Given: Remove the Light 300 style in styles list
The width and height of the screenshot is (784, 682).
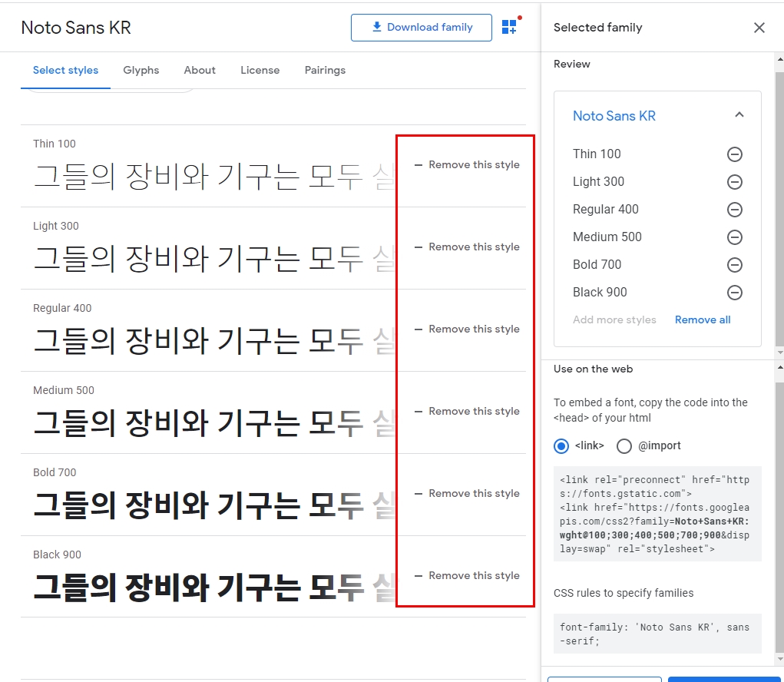Looking at the screenshot, I should (467, 247).
